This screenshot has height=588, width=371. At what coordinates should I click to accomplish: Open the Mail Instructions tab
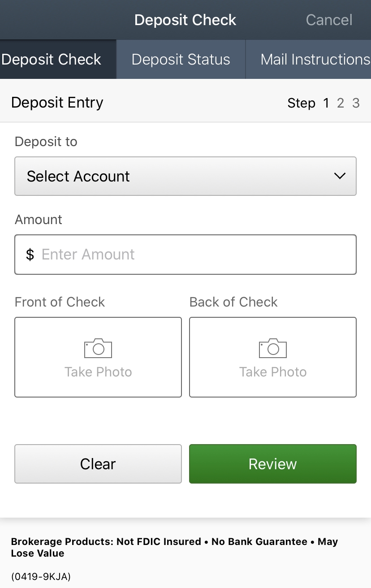[x=315, y=60]
